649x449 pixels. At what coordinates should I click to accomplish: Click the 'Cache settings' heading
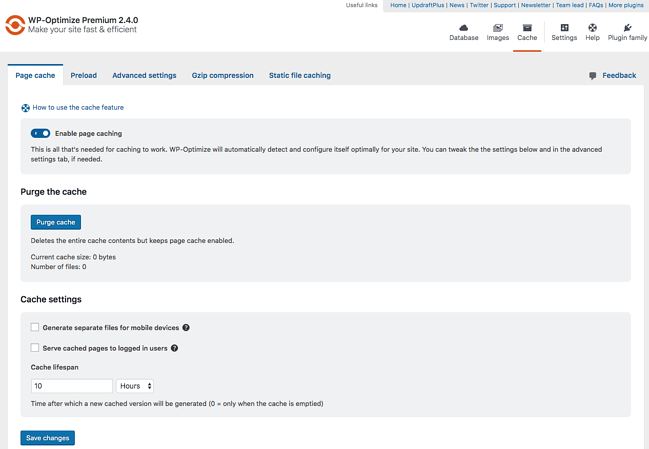click(51, 299)
